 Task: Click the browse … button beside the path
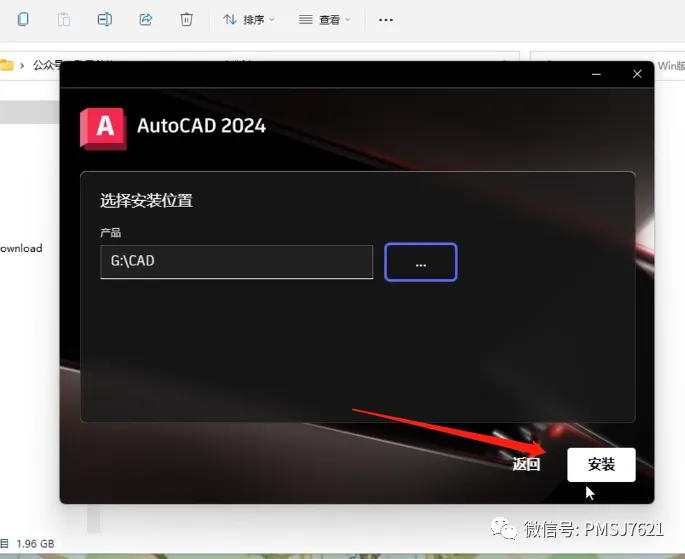(x=421, y=262)
